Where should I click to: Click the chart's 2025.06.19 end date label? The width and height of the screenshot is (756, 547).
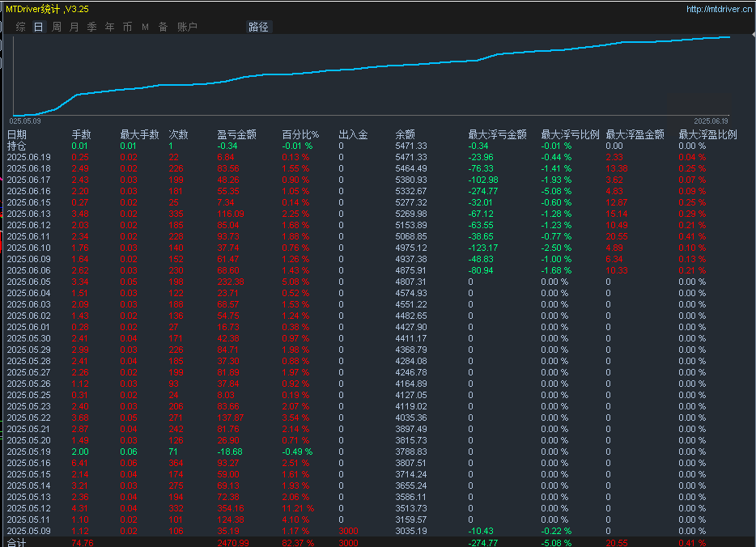[711, 121]
